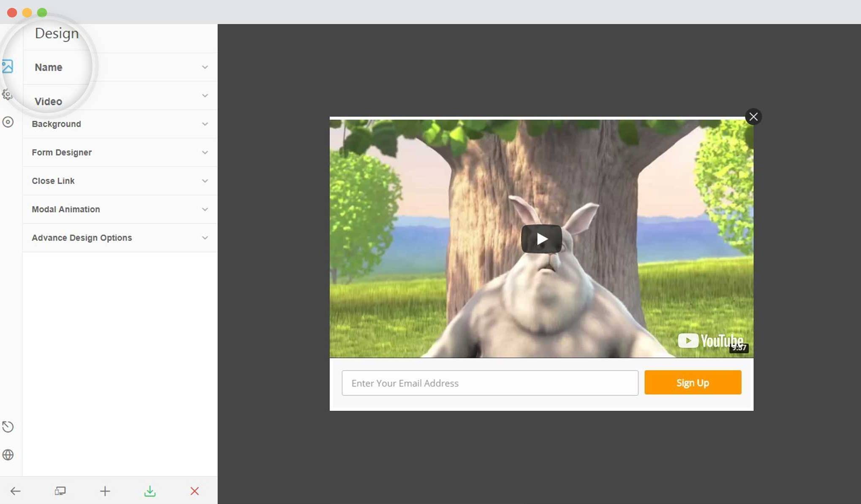This screenshot has height=504, width=861.
Task: Click the Enter Your Email Address field
Action: (490, 383)
